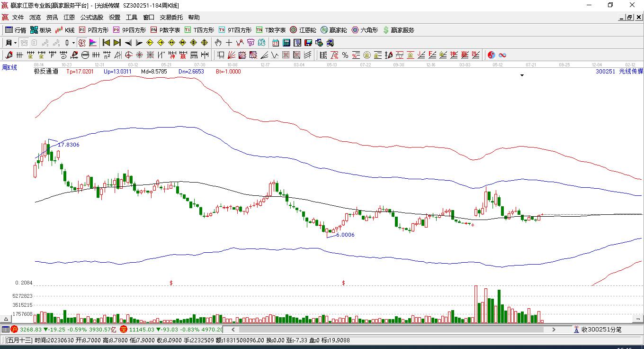This screenshot has height=349, width=644.
Task: Switch to the K线 candlestick chart
Action: pos(65,30)
